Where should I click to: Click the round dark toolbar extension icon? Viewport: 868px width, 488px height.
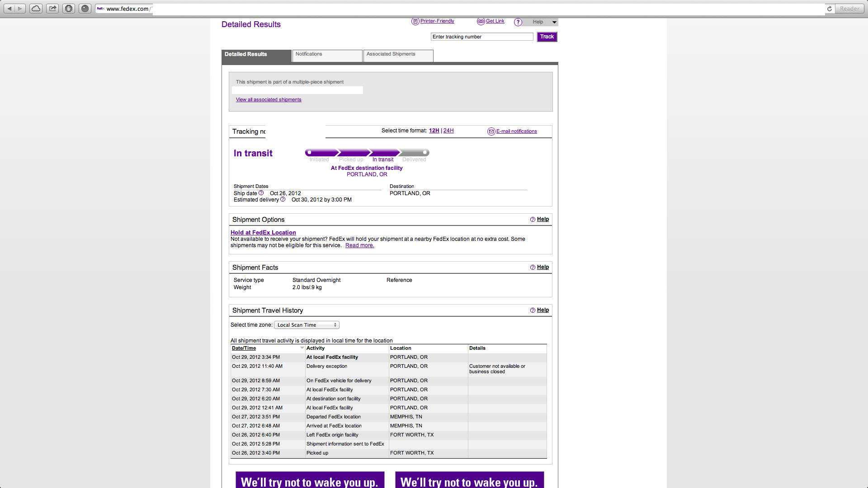pyautogui.click(x=85, y=9)
